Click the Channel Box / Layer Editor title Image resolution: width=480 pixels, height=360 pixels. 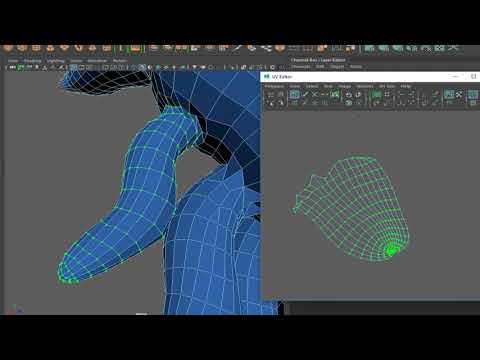coord(318,60)
